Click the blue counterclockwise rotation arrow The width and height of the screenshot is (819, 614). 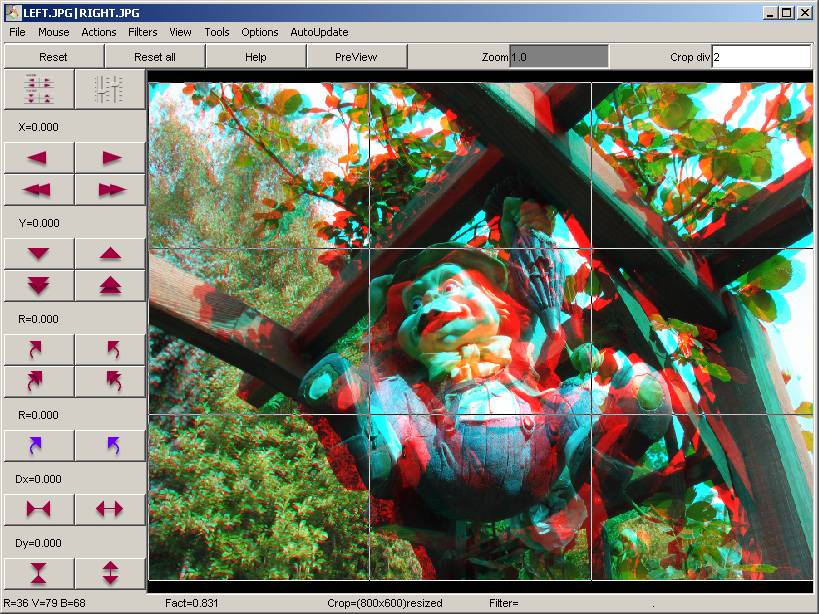click(110, 445)
